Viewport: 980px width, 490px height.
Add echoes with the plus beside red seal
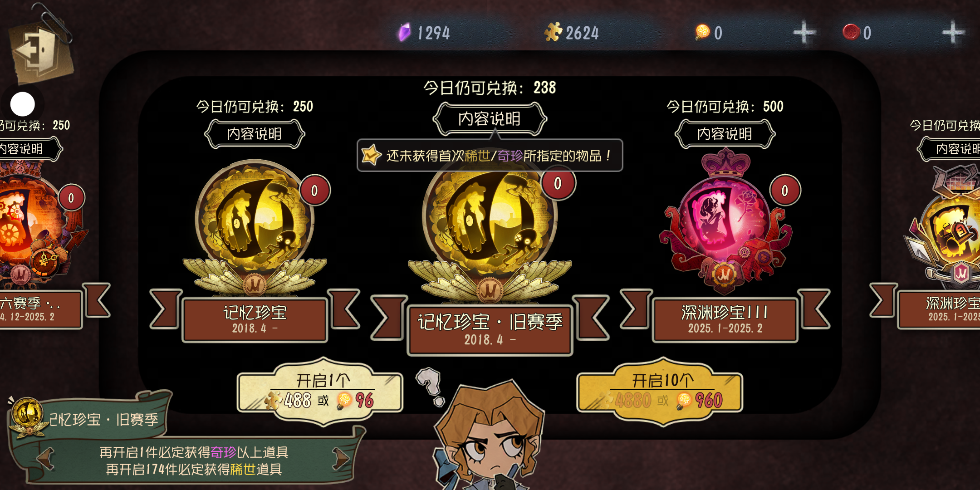point(953,33)
